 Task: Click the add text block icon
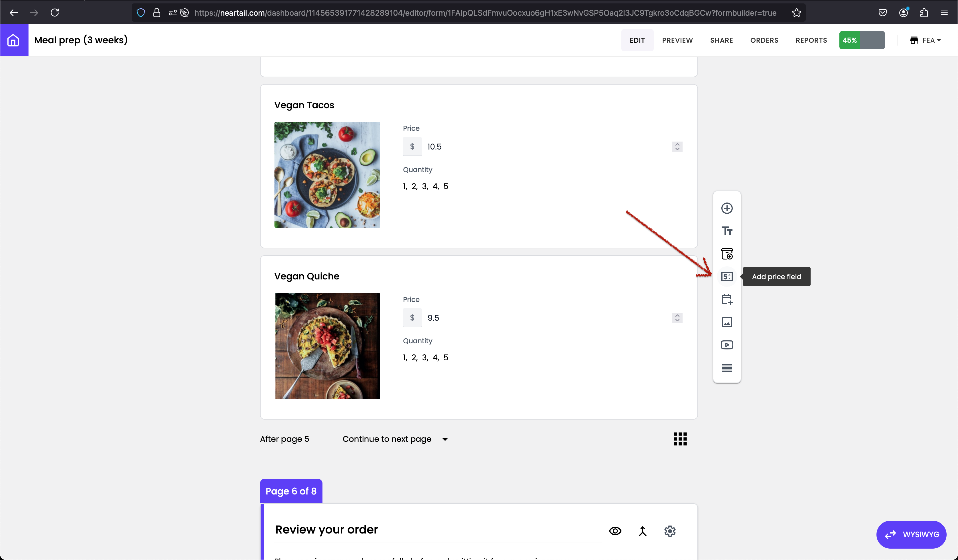(726, 231)
